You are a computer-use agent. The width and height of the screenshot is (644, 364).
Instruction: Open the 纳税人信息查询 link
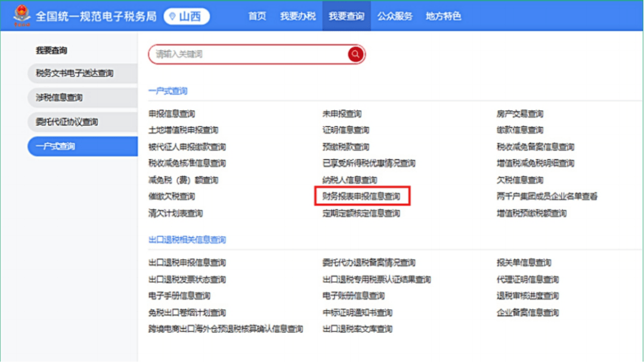[x=349, y=180]
